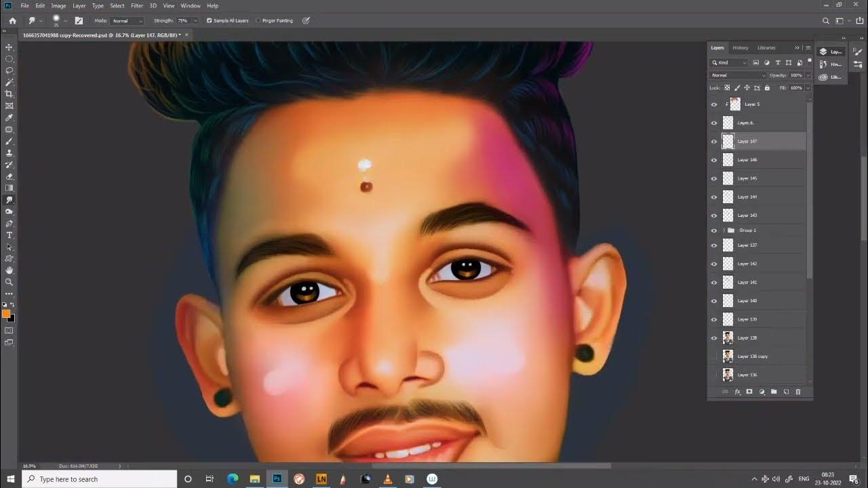The width and height of the screenshot is (868, 488).
Task: Open Photoshop icon in taskbar
Action: [x=277, y=479]
